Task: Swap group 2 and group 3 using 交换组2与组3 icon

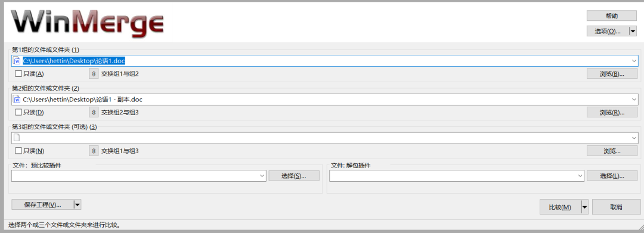Action: coord(94,113)
